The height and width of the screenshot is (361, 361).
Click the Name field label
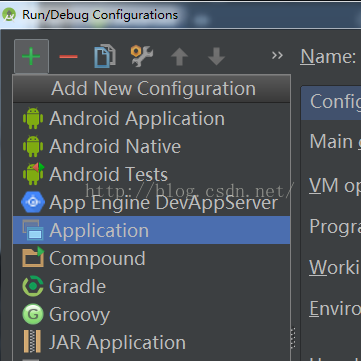[x=328, y=56]
